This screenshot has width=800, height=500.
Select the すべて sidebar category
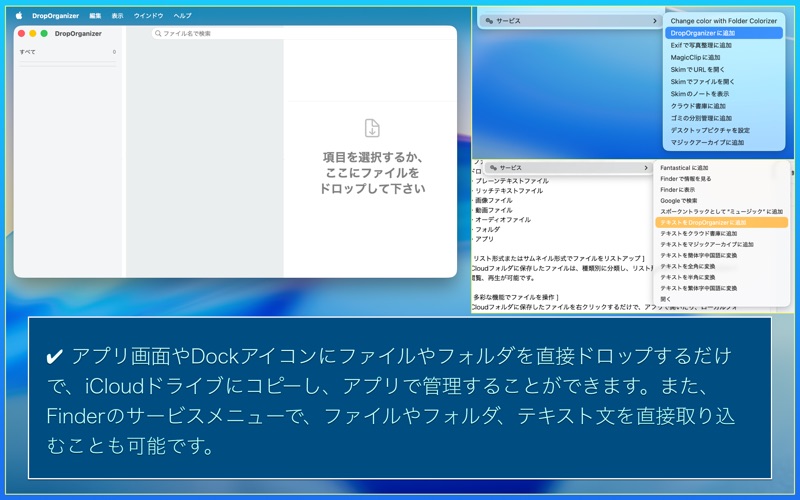pos(67,52)
